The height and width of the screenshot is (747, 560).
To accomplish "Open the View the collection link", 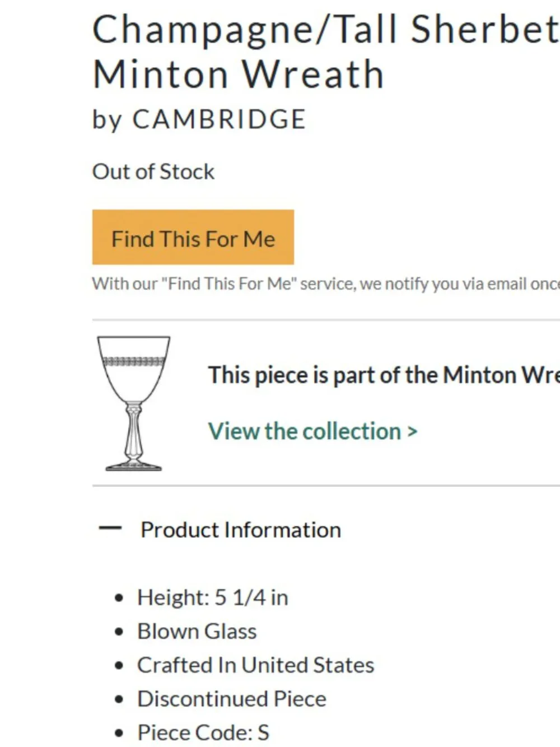I will 312,431.
